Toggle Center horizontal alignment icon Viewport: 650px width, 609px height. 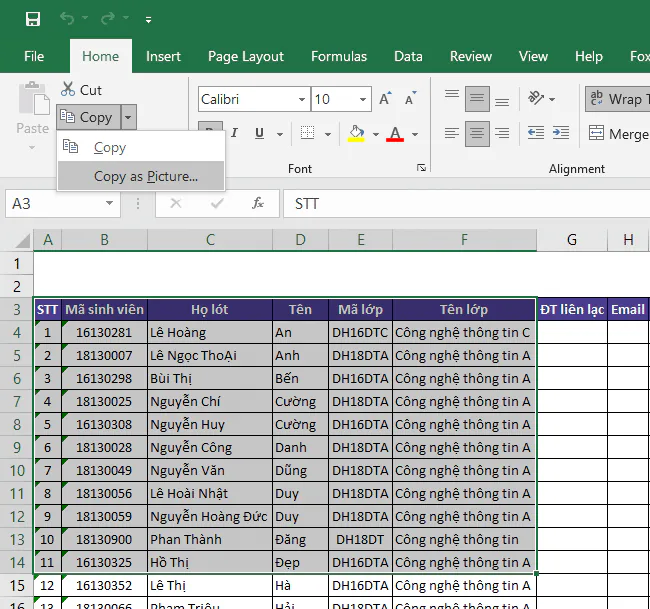click(x=477, y=133)
